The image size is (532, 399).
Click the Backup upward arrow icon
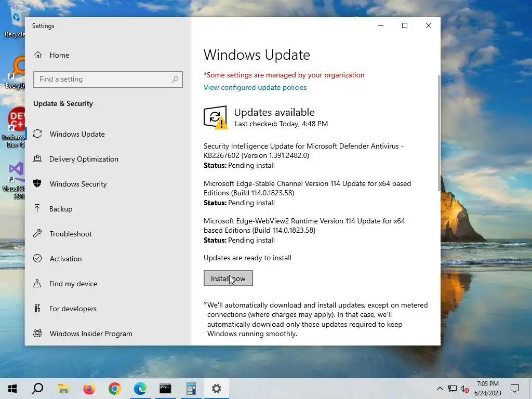(x=37, y=208)
